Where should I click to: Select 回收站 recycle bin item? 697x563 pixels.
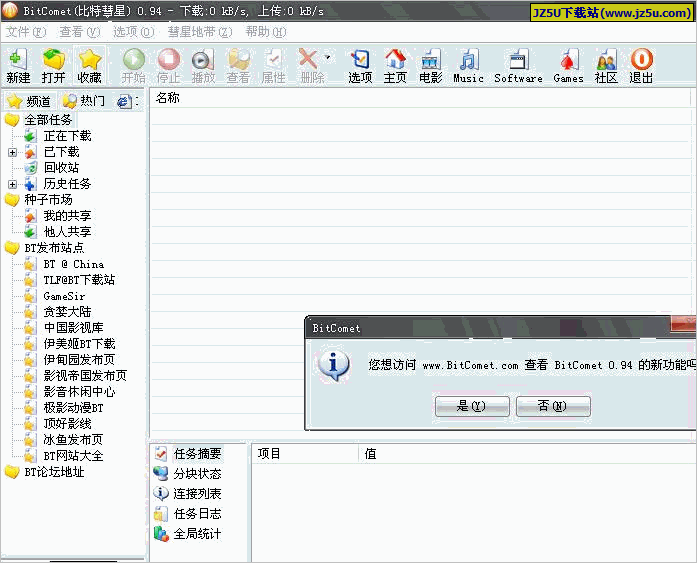coord(62,168)
